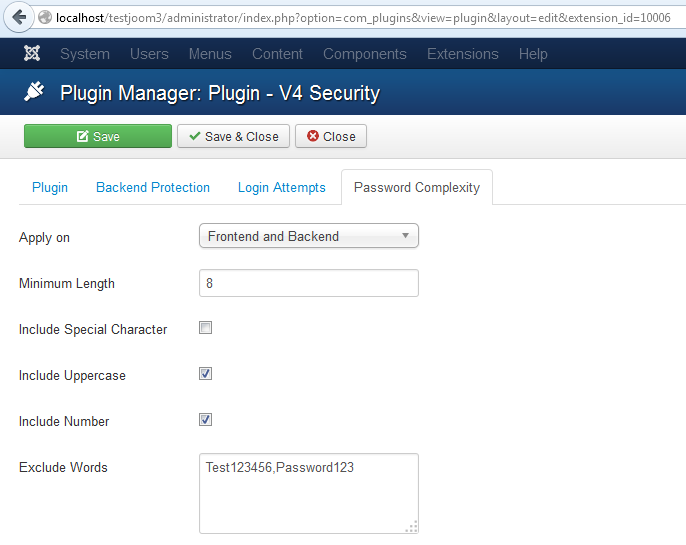The height and width of the screenshot is (545, 686).
Task: Open the Apply on dropdown
Action: tap(308, 236)
